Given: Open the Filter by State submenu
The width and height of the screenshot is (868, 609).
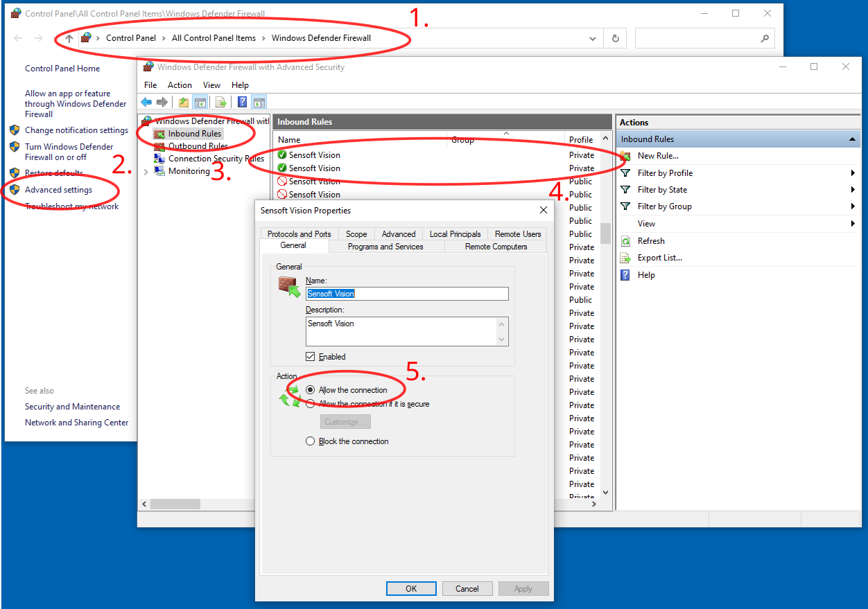Looking at the screenshot, I should pyautogui.click(x=738, y=190).
